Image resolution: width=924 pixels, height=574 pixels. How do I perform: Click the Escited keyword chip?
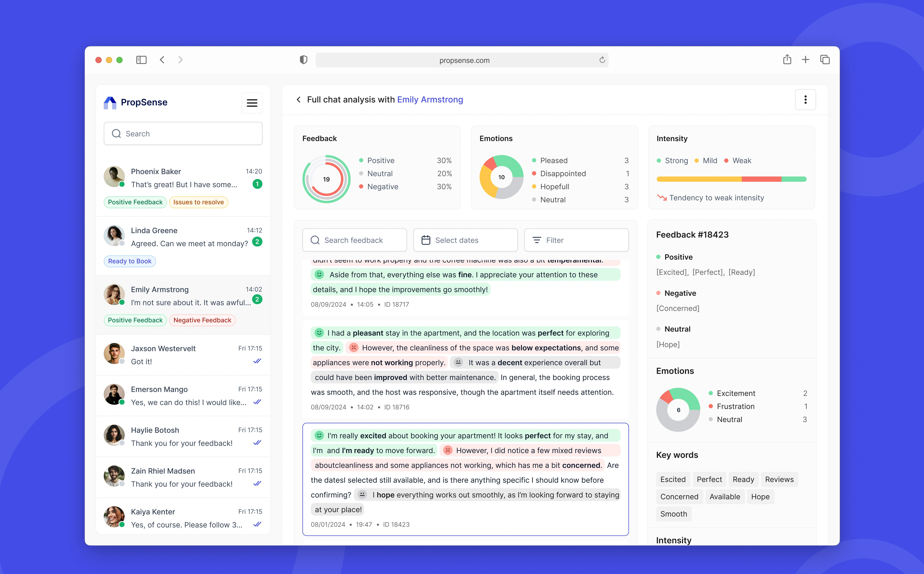click(x=673, y=479)
